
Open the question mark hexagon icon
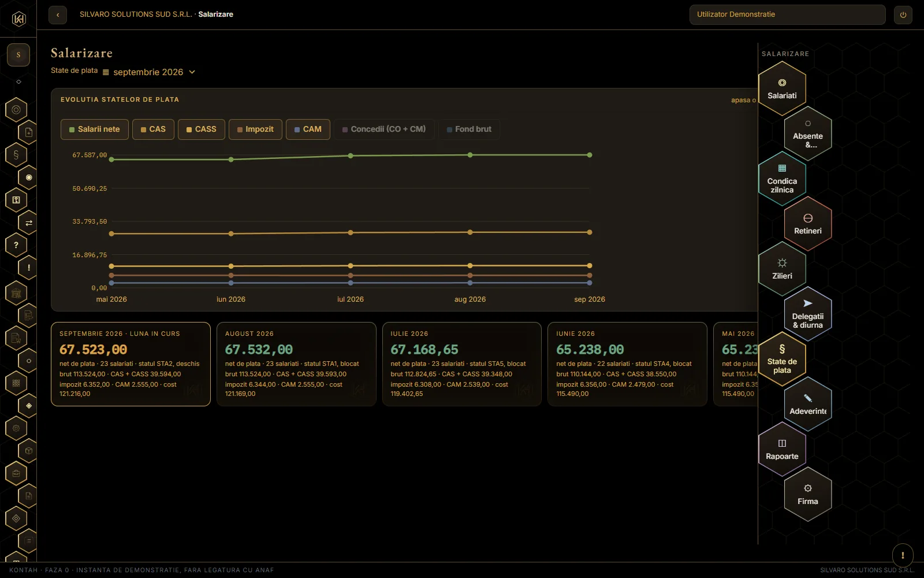coord(16,245)
